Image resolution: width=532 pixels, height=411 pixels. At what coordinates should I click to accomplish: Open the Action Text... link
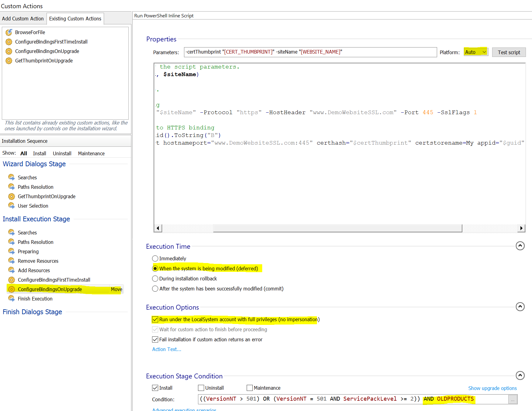click(167, 349)
